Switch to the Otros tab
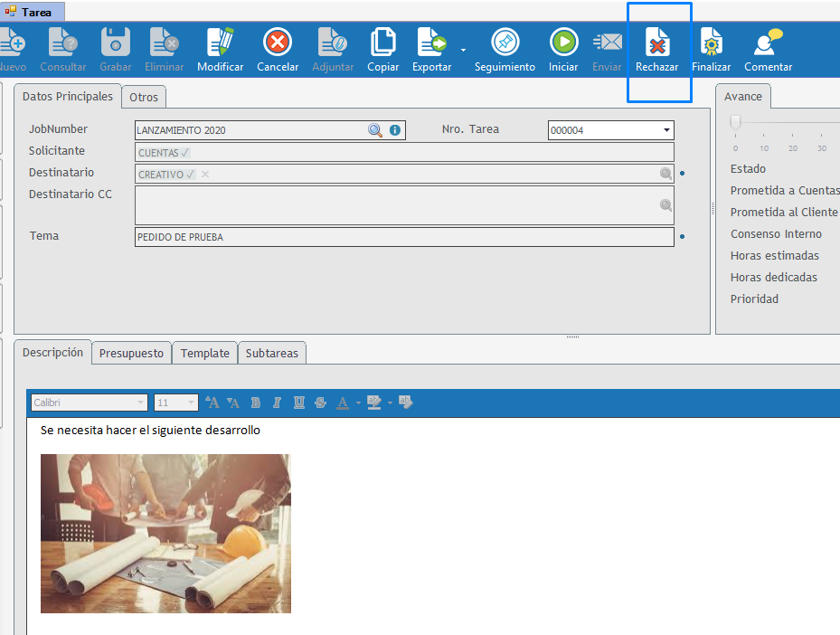Viewport: 840px width, 635px height. click(x=144, y=98)
